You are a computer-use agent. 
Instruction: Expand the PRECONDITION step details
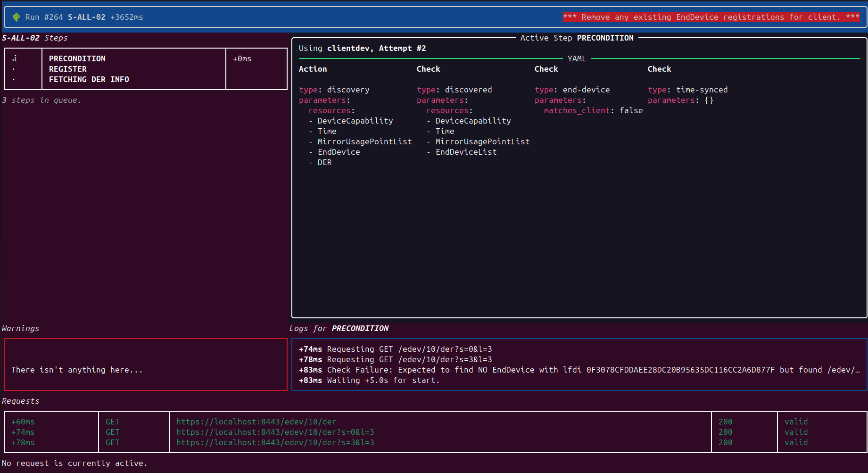coord(77,58)
